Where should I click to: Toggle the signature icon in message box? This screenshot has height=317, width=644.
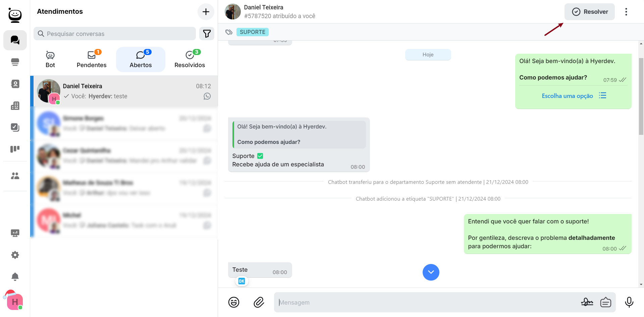587,302
